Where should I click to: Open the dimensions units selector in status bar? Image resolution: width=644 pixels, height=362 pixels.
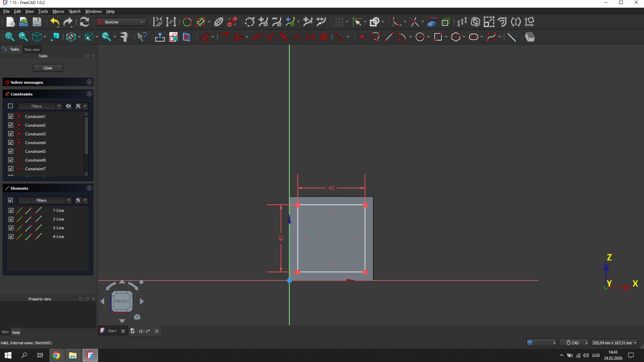614,343
